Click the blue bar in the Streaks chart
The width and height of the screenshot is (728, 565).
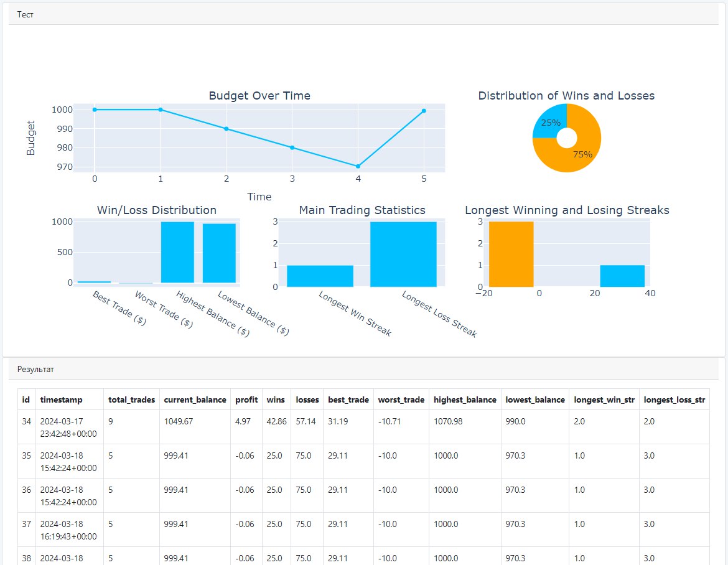tap(622, 276)
